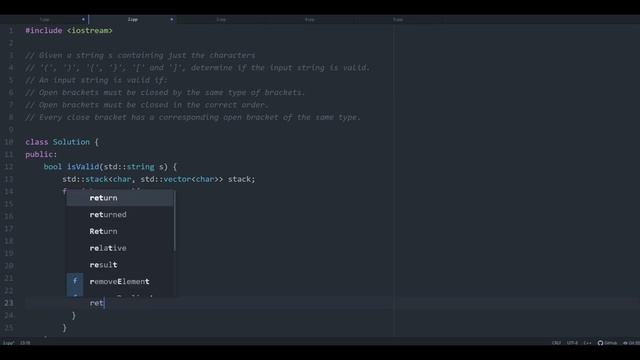Screen dimensions: 640x360
Task: Click the comment "Open brackets must be closed in the correct order"
Action: 147,105
